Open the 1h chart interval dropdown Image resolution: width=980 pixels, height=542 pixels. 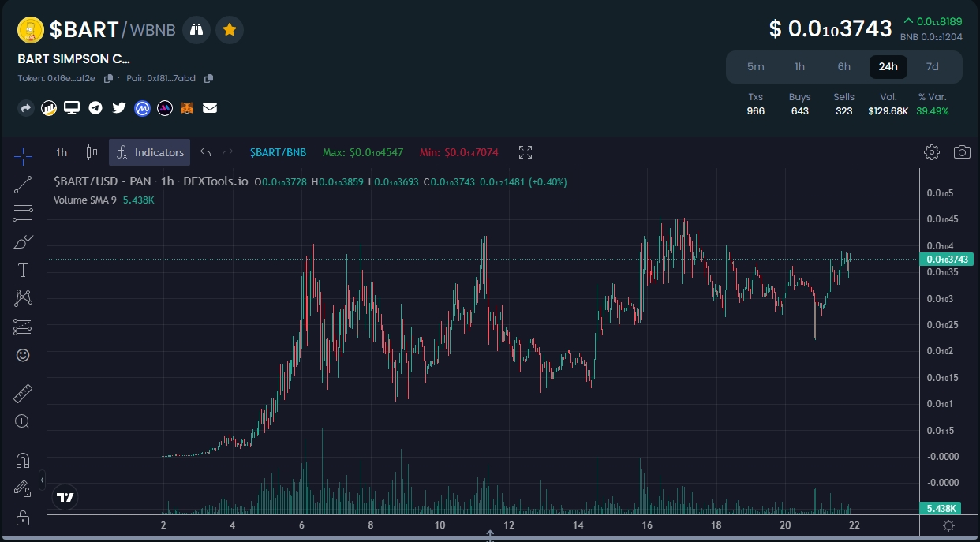(x=62, y=152)
